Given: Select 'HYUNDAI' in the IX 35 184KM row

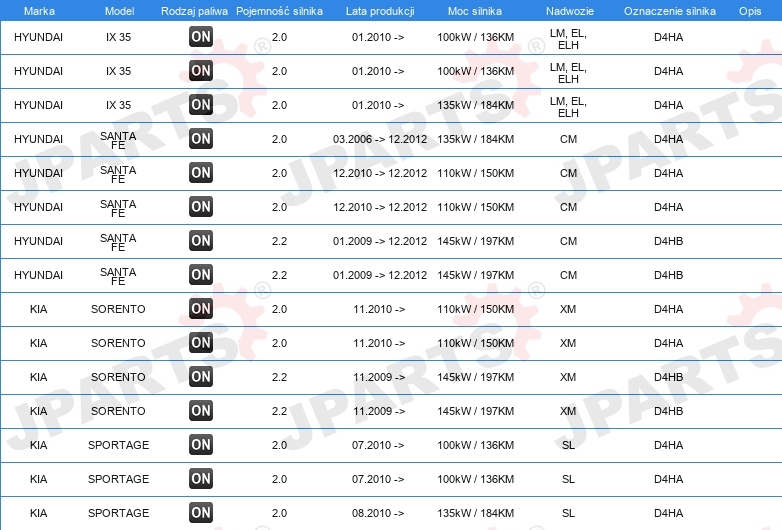Looking at the screenshot, I should click(x=38, y=105).
